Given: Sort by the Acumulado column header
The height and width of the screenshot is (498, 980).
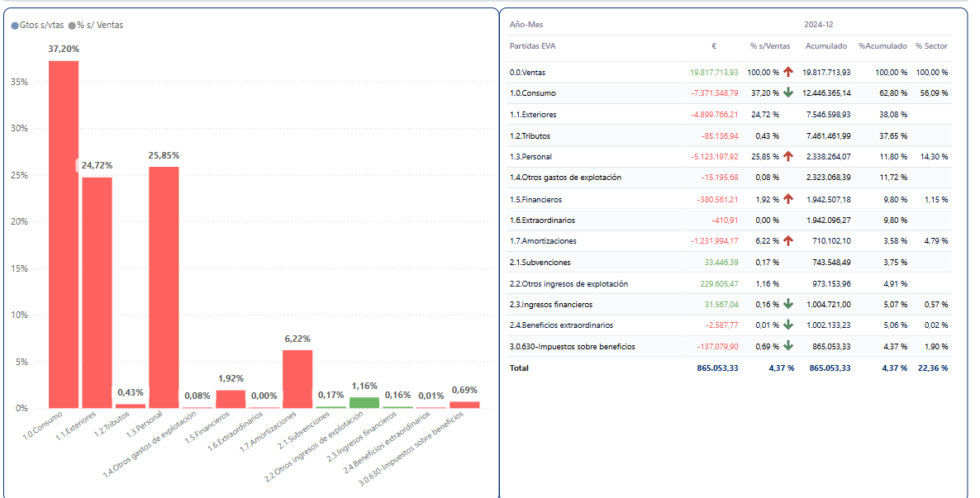Looking at the screenshot, I should pyautogui.click(x=825, y=46).
